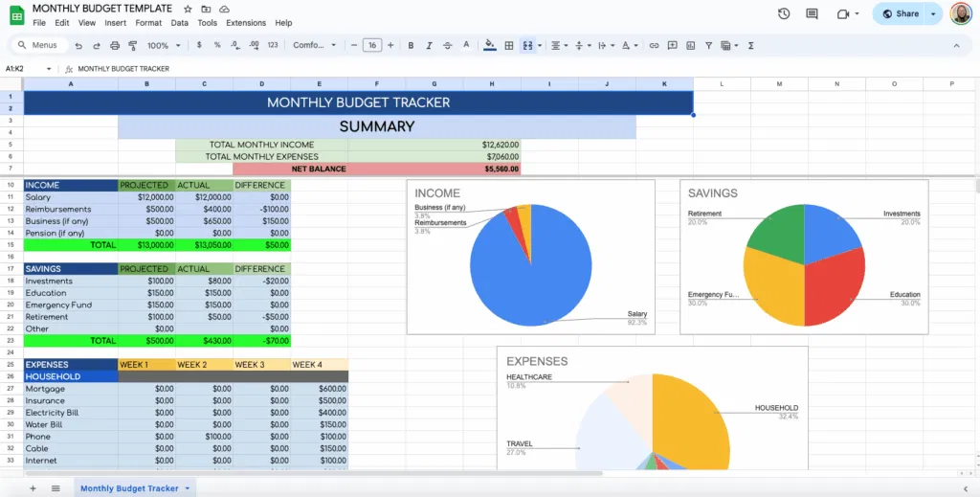Image resolution: width=980 pixels, height=497 pixels.
Task: Open the fill color picker
Action: [489, 45]
